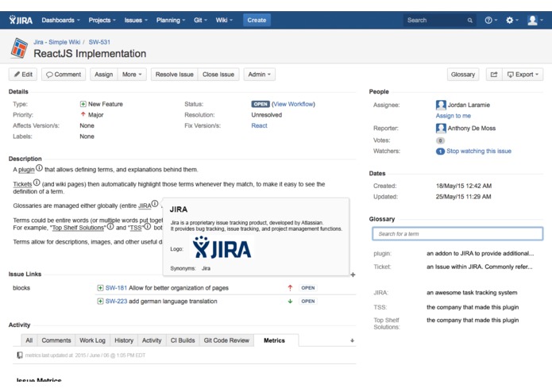
Task: Open the Issues menu
Action: (136, 20)
